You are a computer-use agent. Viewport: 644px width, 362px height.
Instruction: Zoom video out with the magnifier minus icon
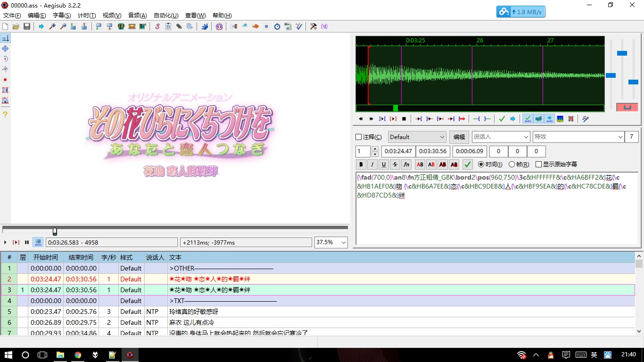63,26
